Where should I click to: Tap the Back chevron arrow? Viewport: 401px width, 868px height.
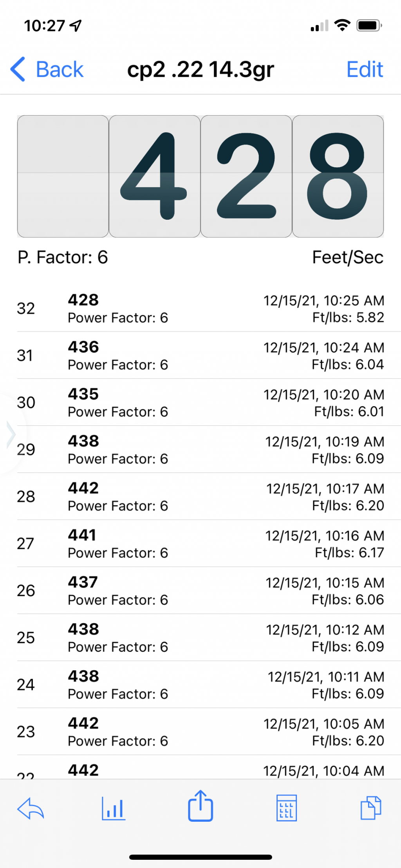click(18, 69)
